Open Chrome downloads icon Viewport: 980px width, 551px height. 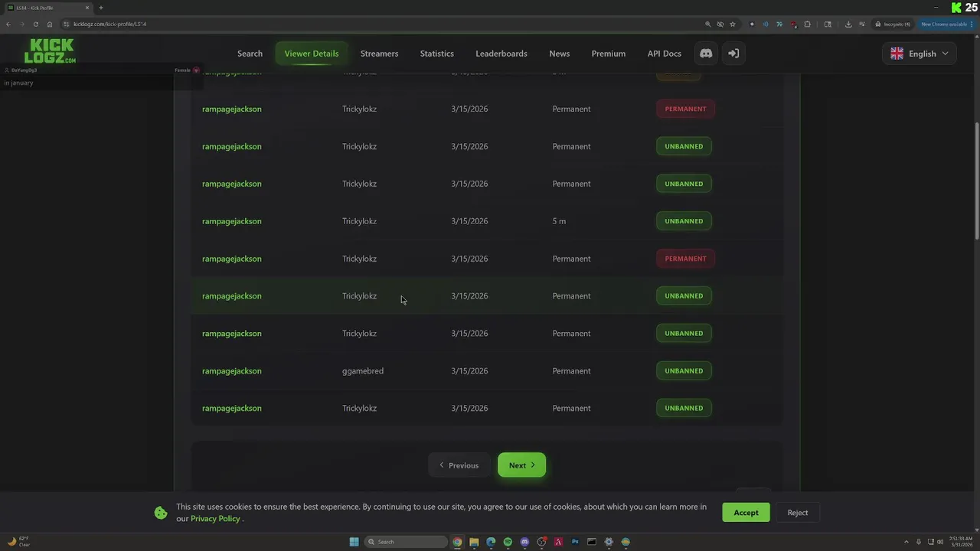point(848,24)
